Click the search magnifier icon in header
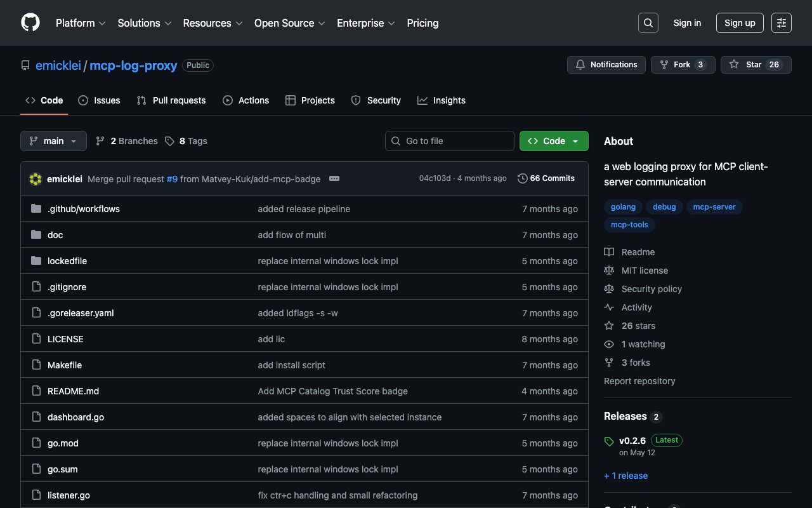This screenshot has width=812, height=508. (648, 23)
